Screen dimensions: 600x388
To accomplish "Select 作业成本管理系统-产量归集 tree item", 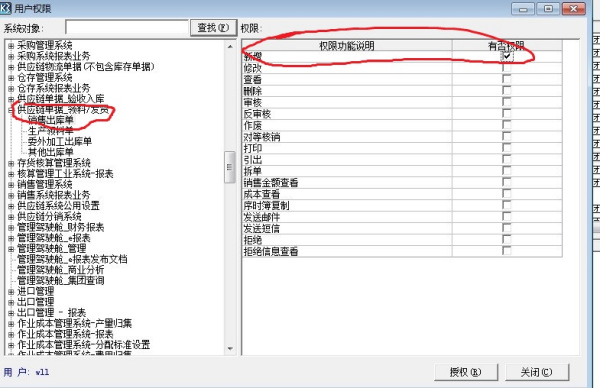I will (75, 324).
